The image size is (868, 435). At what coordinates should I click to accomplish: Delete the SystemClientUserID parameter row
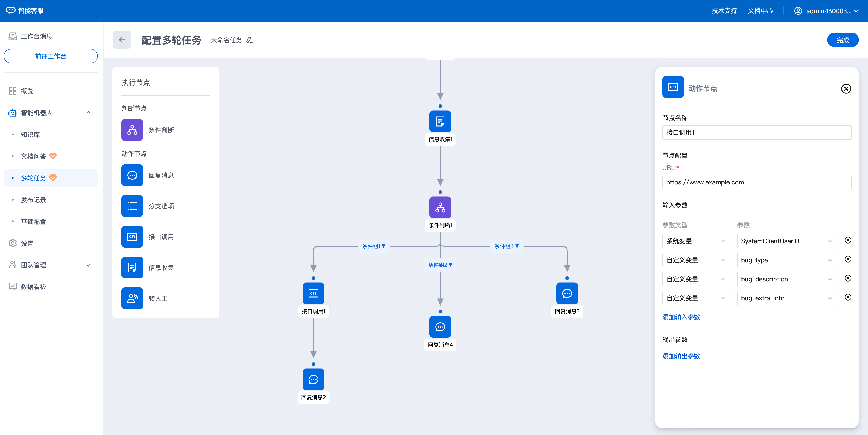(848, 240)
